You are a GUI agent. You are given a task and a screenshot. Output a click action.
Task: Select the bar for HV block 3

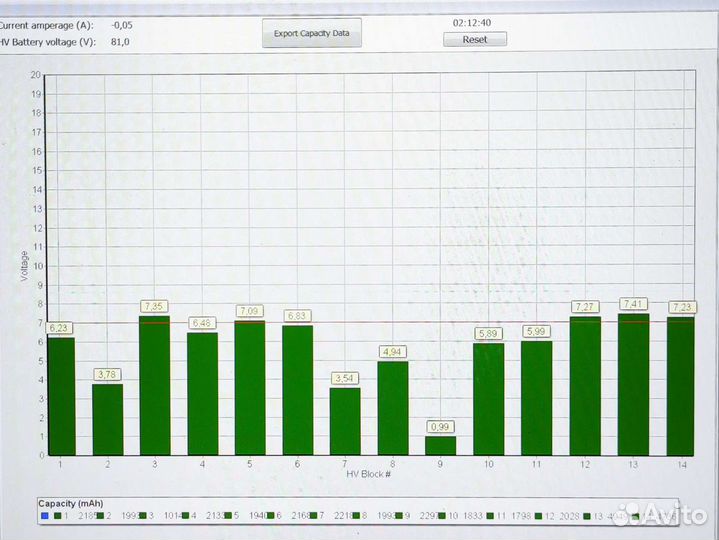click(154, 386)
